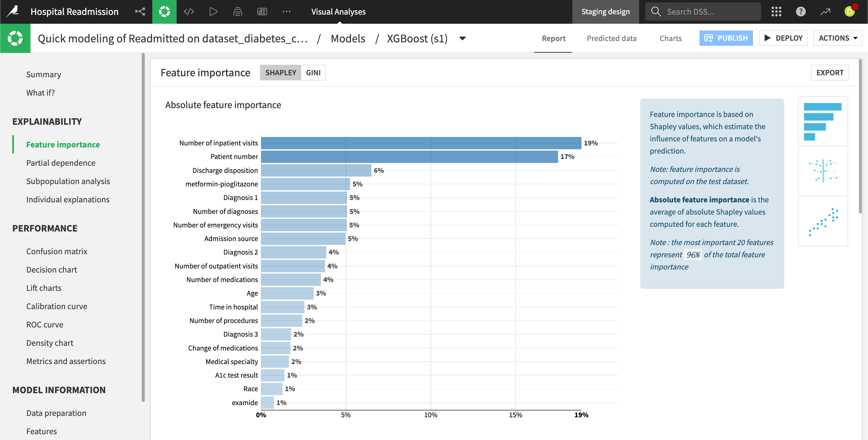
Task: Open the XGBoost (s1) model dropdown
Action: pyautogui.click(x=462, y=38)
